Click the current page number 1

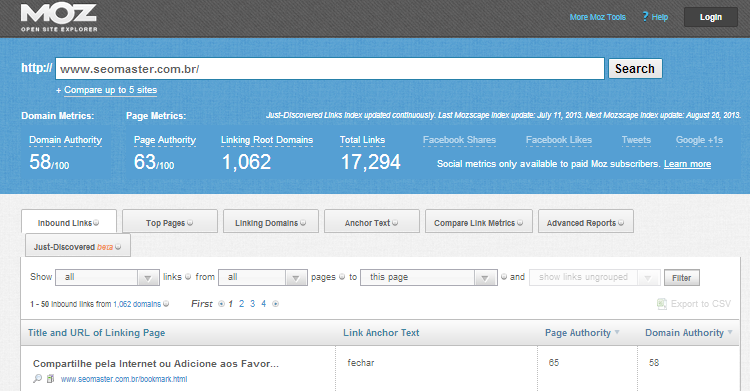231,304
